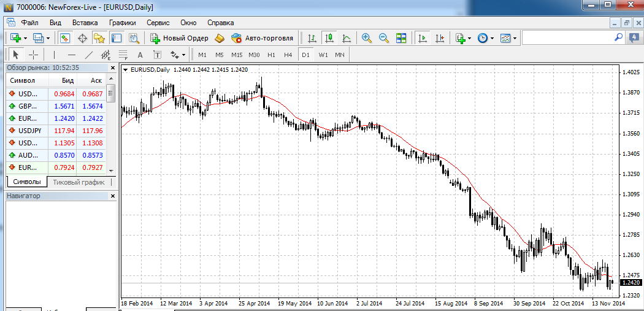Click the Новый Ордер button
This screenshot has height=311, width=644.
(x=179, y=38)
